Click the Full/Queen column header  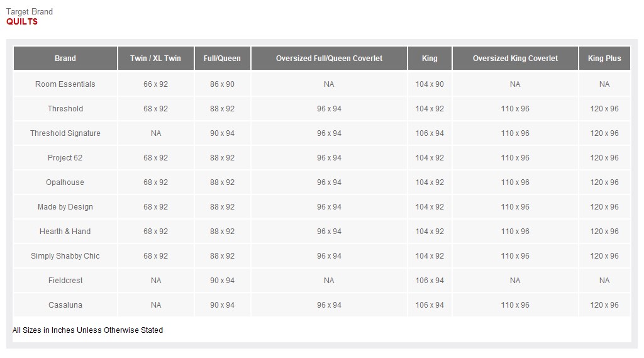tap(222, 59)
